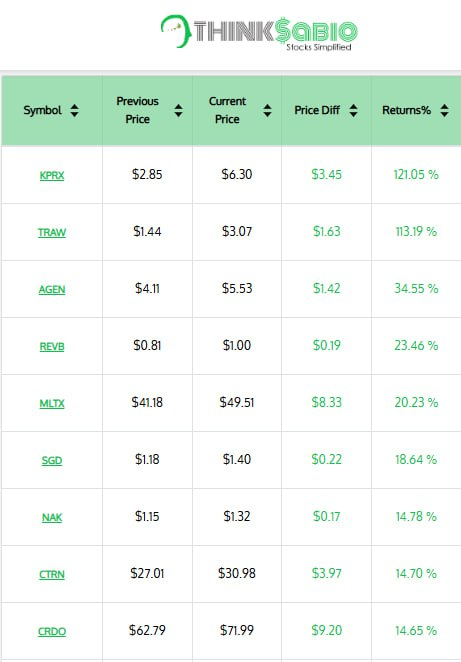Open the TRAW stock link
Screen dimensions: 461x662
(x=52, y=232)
